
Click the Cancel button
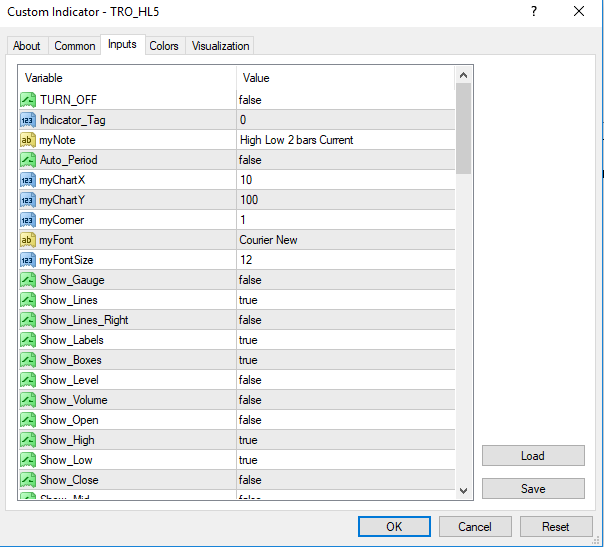coord(475,527)
